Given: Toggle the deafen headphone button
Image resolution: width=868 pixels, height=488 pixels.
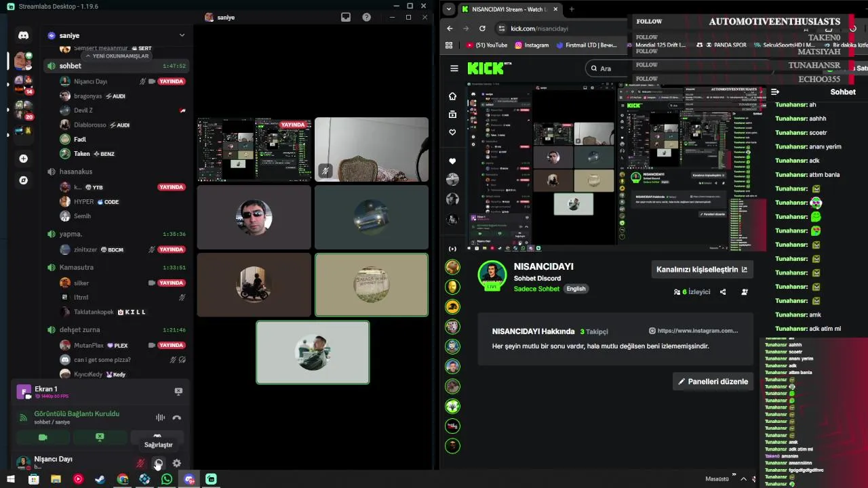Looking at the screenshot, I should (x=158, y=464).
